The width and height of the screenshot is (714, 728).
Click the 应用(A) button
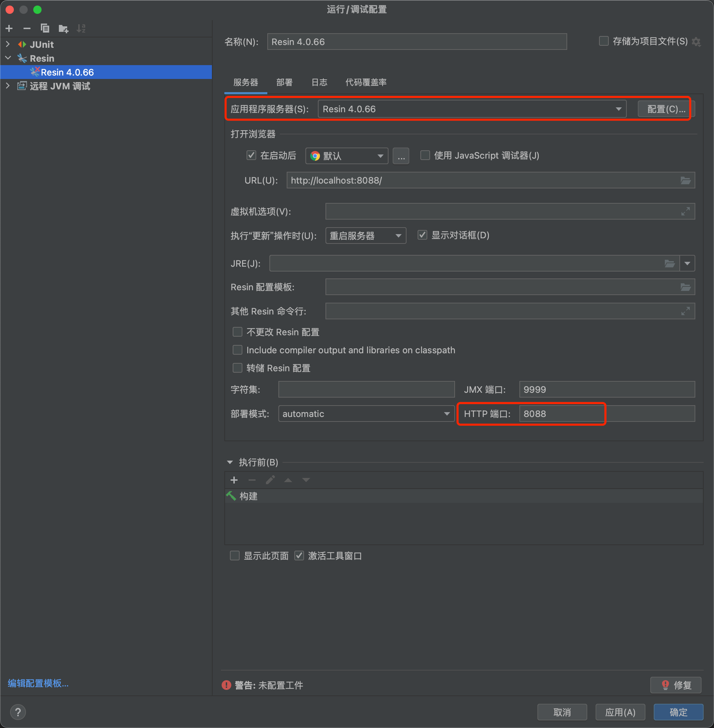pyautogui.click(x=620, y=712)
